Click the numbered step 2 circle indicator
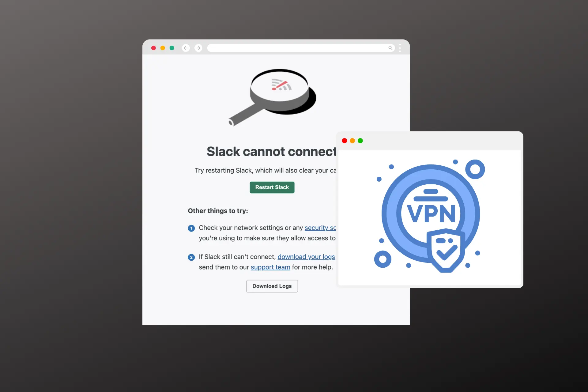Viewport: 588px width, 392px height. (191, 257)
